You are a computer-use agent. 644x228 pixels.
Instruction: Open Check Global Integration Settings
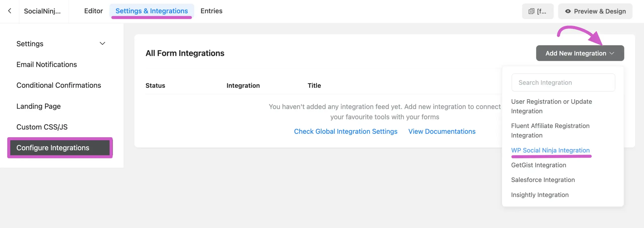pyautogui.click(x=346, y=131)
